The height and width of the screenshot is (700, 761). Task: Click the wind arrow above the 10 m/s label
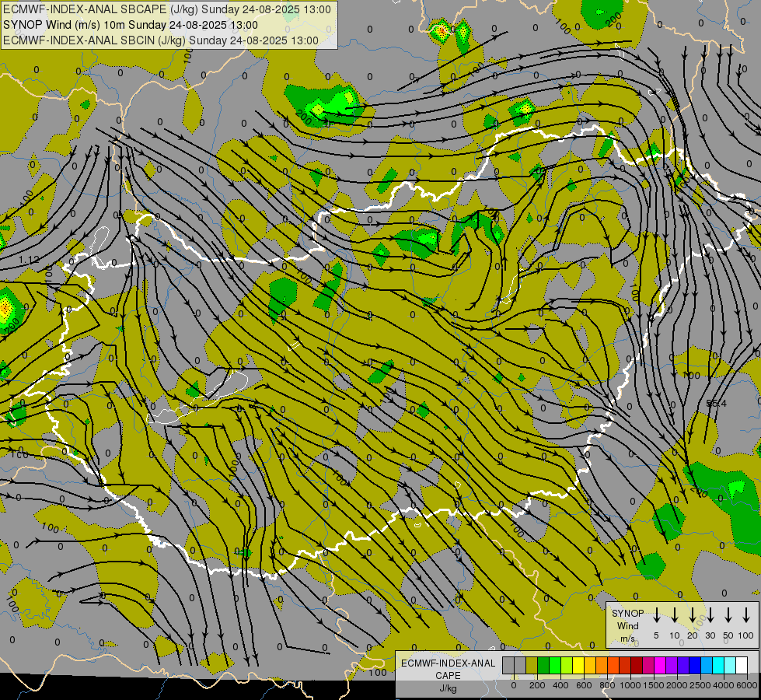click(x=674, y=615)
